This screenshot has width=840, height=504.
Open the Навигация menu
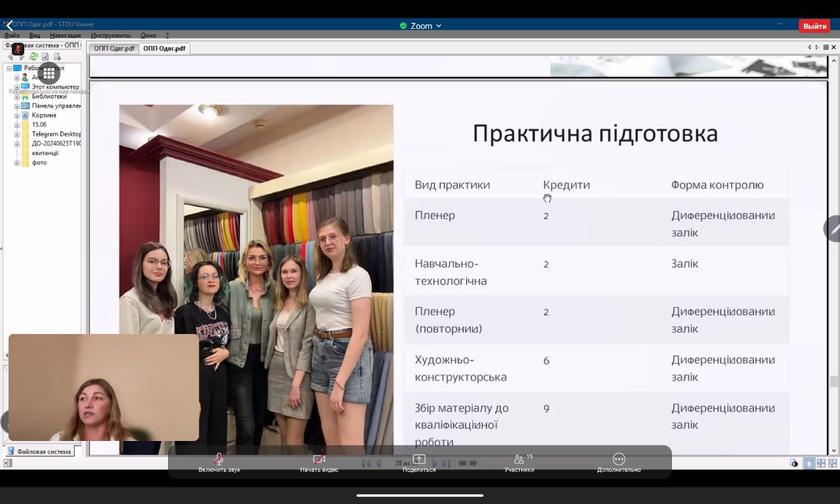point(65,35)
